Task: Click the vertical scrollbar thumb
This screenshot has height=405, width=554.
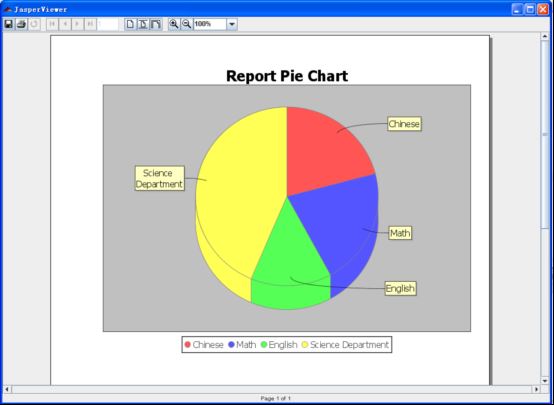Action: [545, 134]
